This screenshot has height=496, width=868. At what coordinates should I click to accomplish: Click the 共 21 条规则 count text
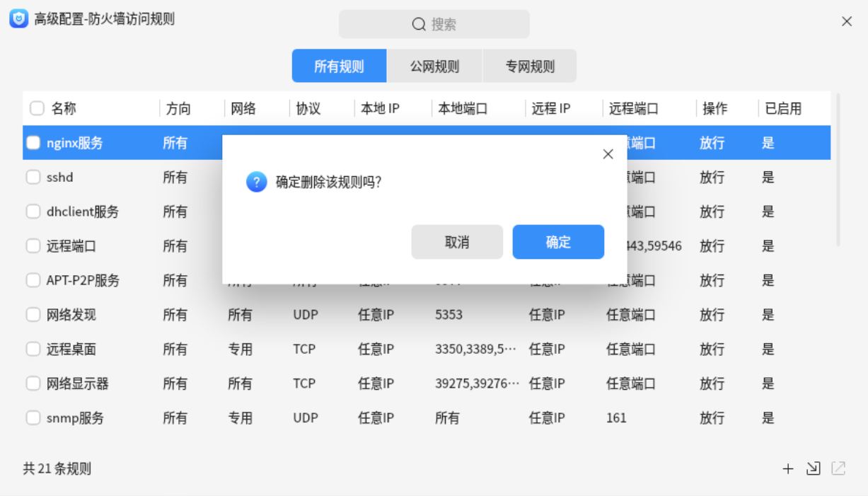tap(57, 468)
